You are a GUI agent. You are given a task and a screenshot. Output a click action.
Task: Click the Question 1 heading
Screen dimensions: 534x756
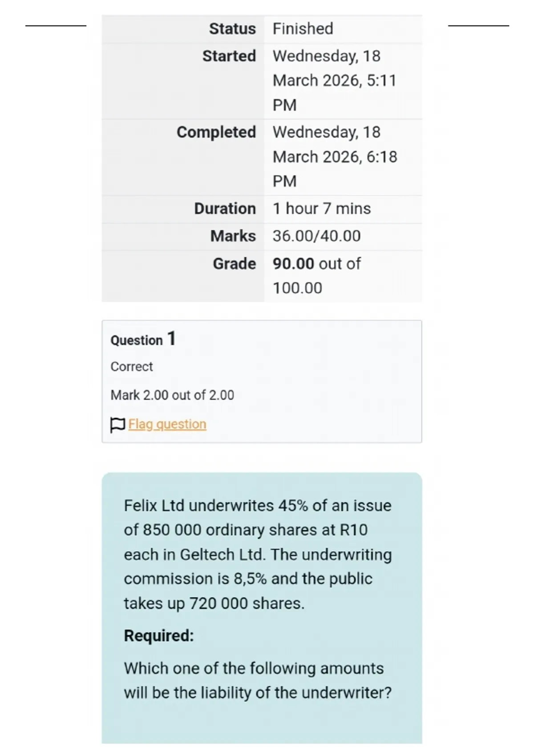(143, 339)
